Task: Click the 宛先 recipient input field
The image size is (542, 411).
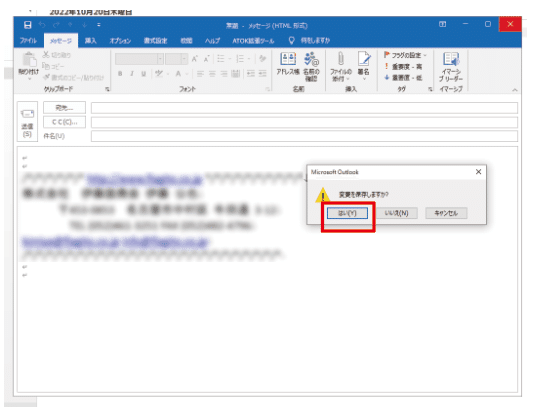Action: point(304,108)
